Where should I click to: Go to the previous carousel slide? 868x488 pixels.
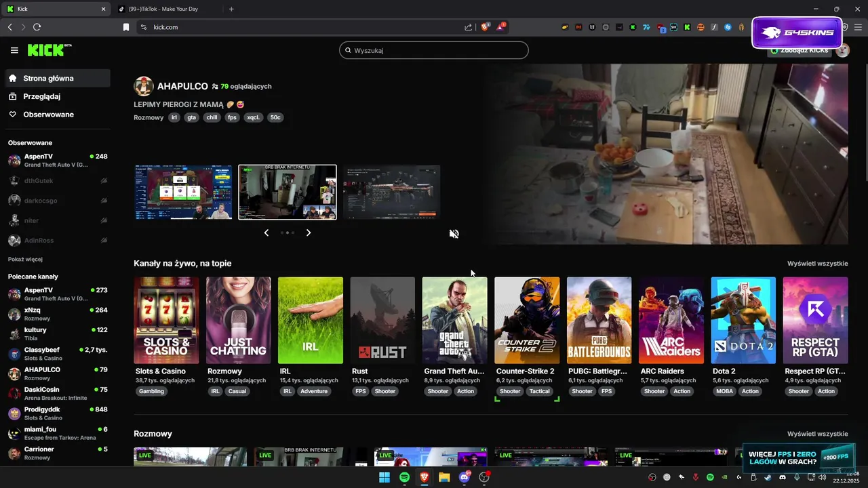click(266, 232)
